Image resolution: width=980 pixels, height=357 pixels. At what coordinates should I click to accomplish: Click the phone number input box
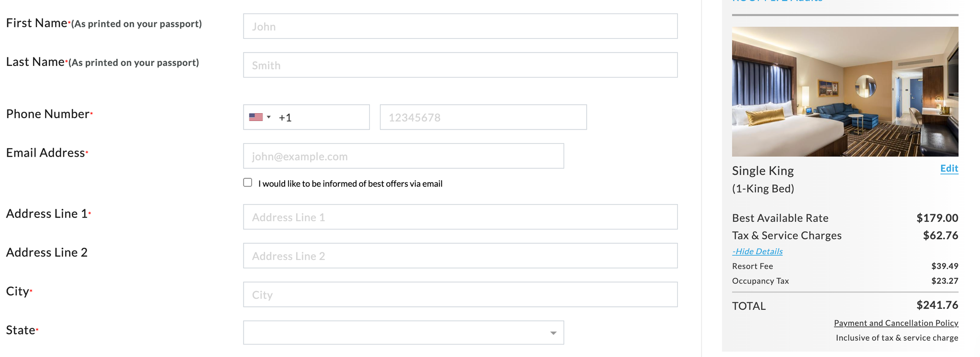483,117
